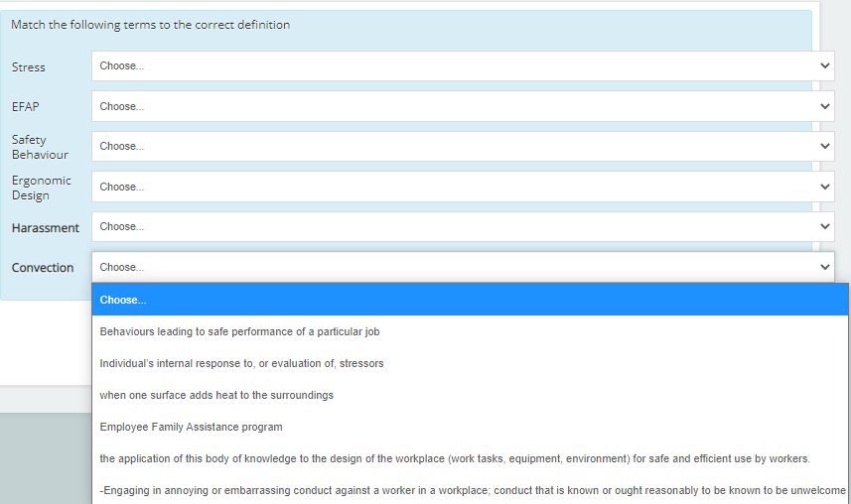Open the Ergonomic Design definition dropdown
This screenshot has height=504, width=851.
coord(463,187)
